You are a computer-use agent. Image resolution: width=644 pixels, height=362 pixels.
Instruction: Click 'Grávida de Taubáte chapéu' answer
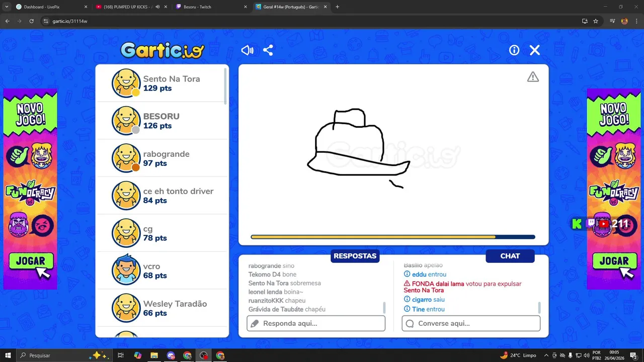287,309
